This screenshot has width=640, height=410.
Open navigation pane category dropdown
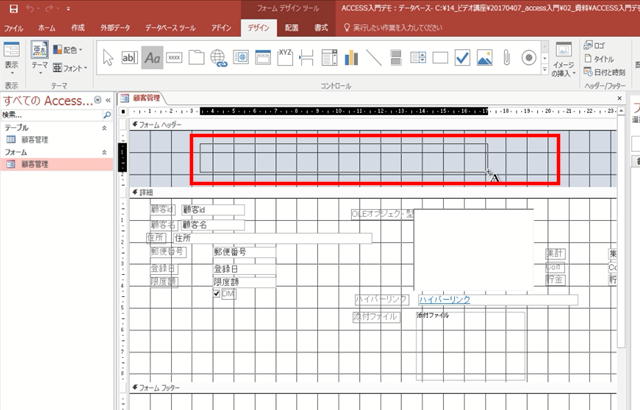[98, 100]
